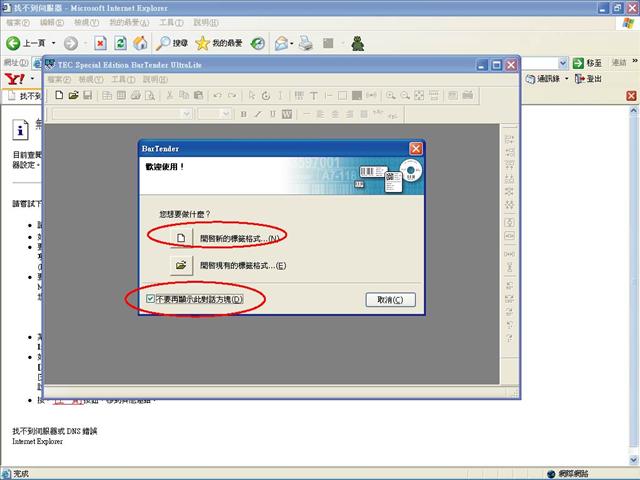
Task: Open the 編輯(E) menu in Internet Explorer
Action: point(52,22)
